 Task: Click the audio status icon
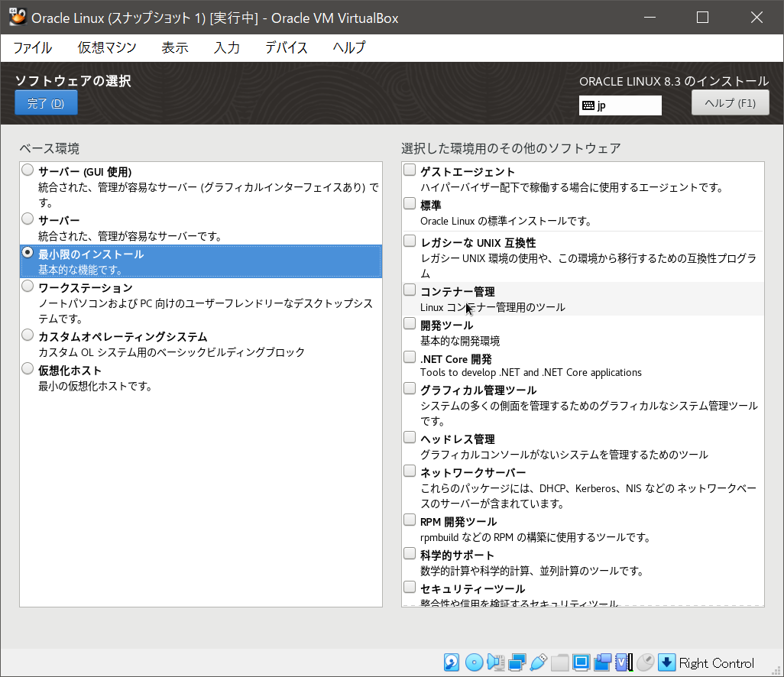(x=495, y=662)
